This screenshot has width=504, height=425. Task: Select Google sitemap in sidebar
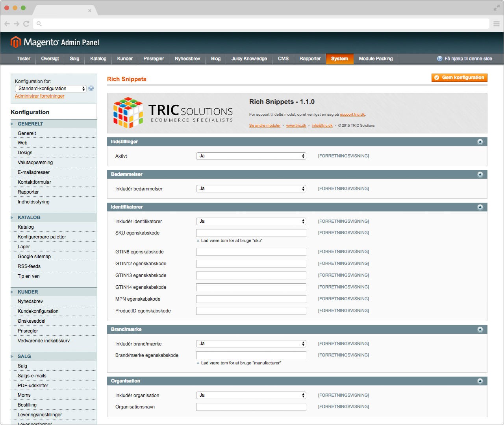[34, 257]
